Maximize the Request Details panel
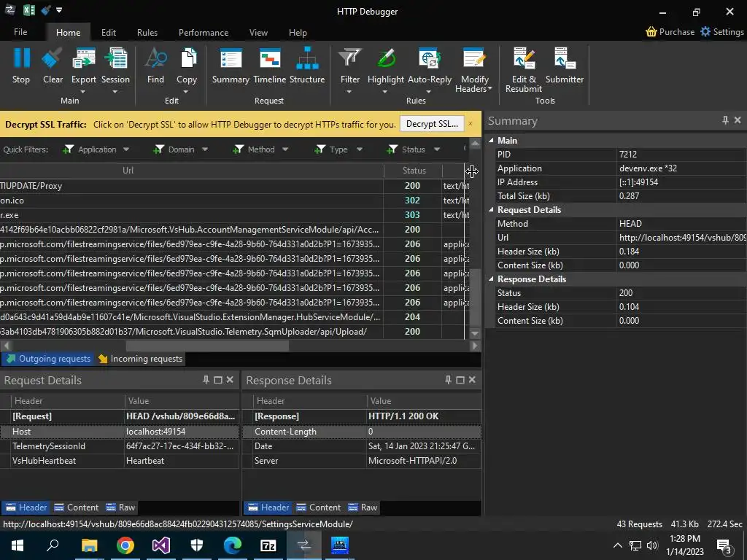Screen dimensions: 747x560 click(x=218, y=380)
